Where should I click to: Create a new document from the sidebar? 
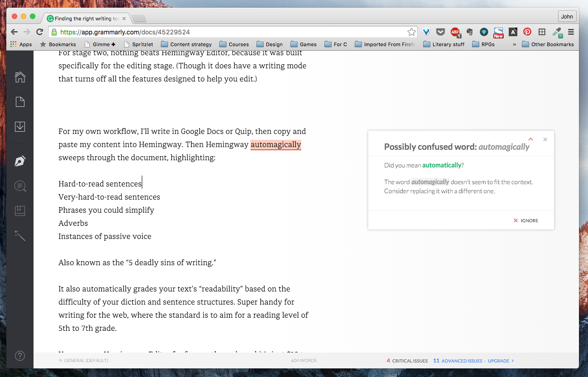pos(20,102)
